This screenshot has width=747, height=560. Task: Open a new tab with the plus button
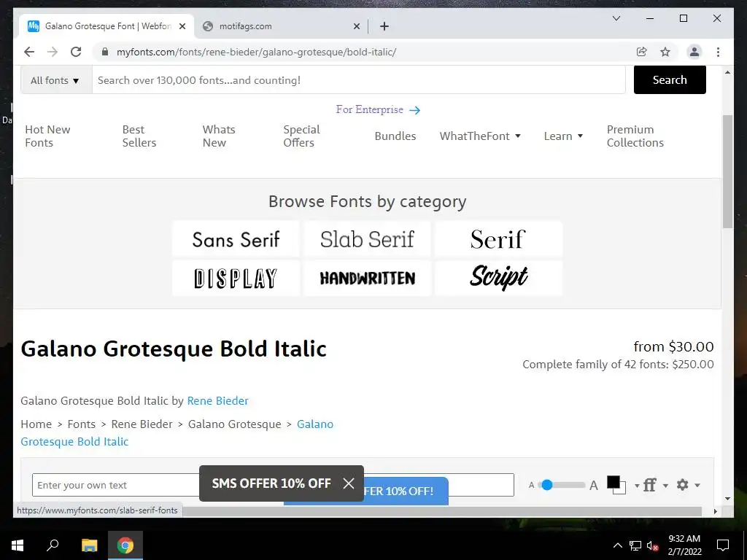(384, 26)
